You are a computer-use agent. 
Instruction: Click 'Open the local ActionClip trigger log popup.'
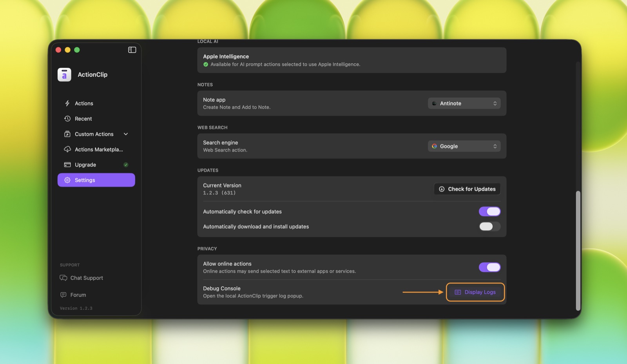tap(253, 296)
